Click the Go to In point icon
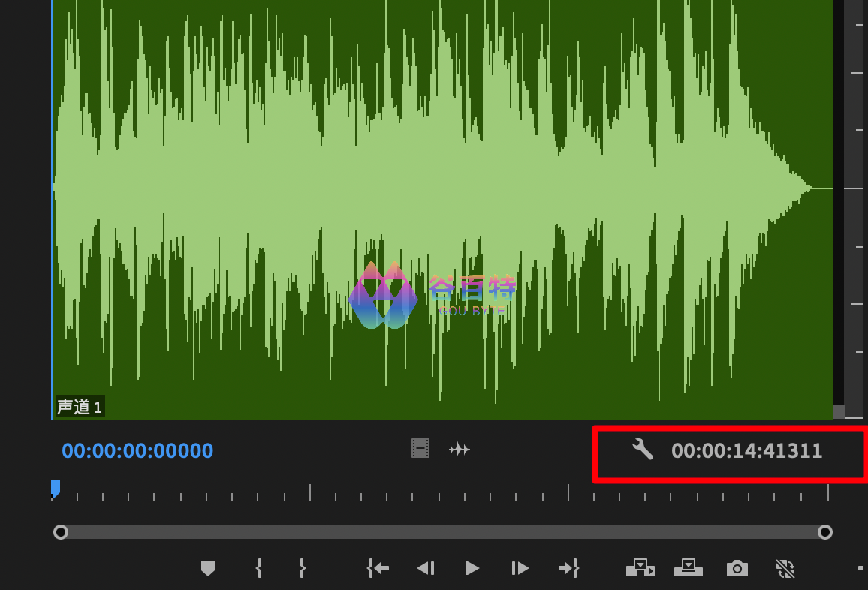 point(378,568)
